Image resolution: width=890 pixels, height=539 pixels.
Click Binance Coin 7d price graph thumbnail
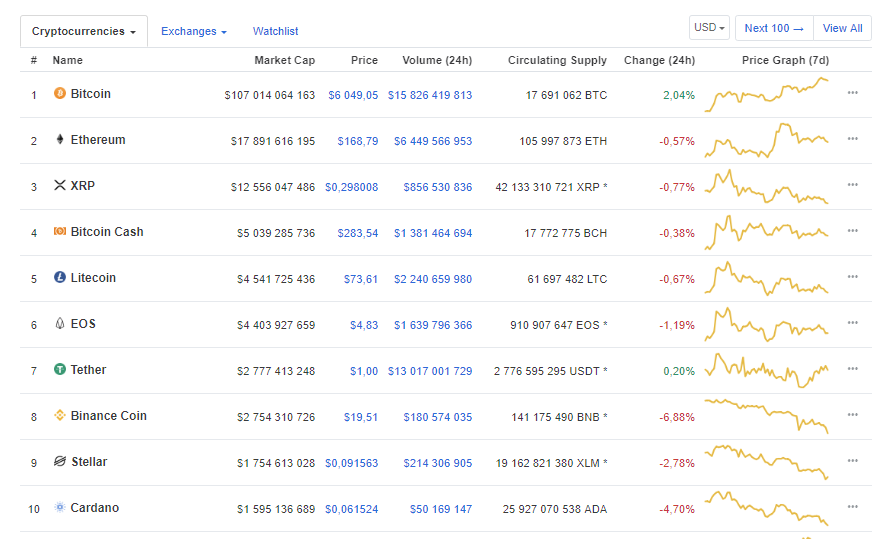point(766,416)
